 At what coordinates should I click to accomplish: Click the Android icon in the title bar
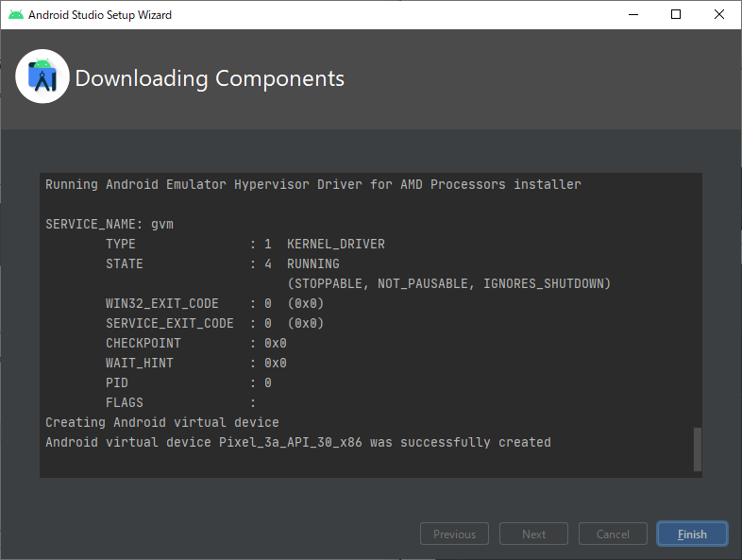pyautogui.click(x=14, y=15)
